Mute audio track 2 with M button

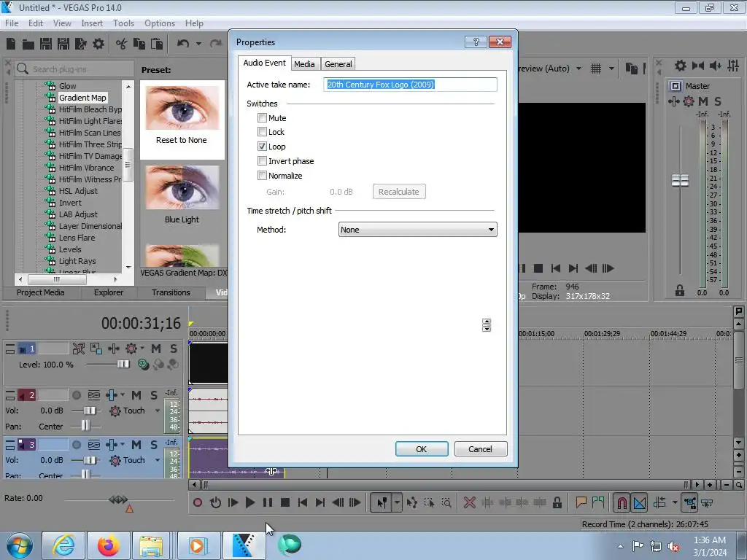tap(136, 395)
